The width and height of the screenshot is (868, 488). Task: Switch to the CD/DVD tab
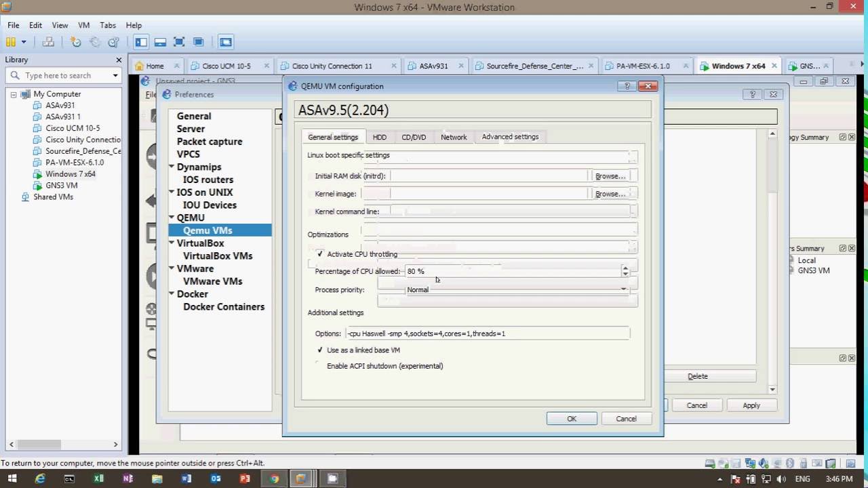(x=414, y=137)
